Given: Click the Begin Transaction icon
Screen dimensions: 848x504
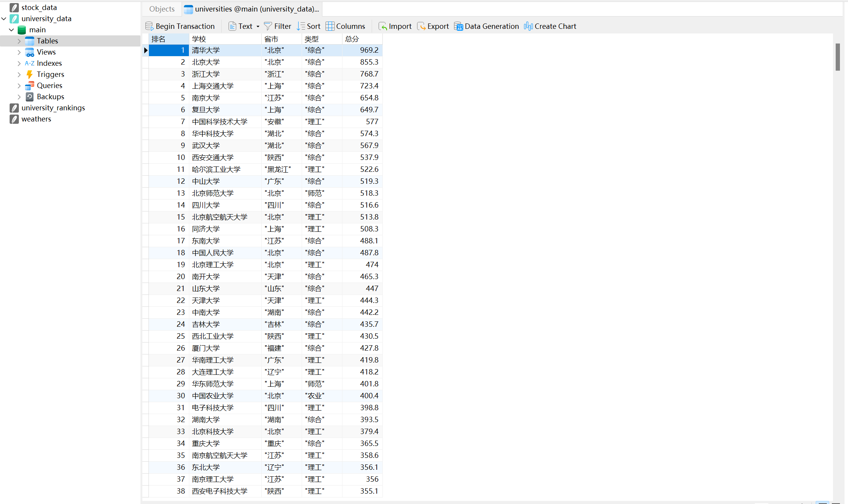Looking at the screenshot, I should coord(149,26).
